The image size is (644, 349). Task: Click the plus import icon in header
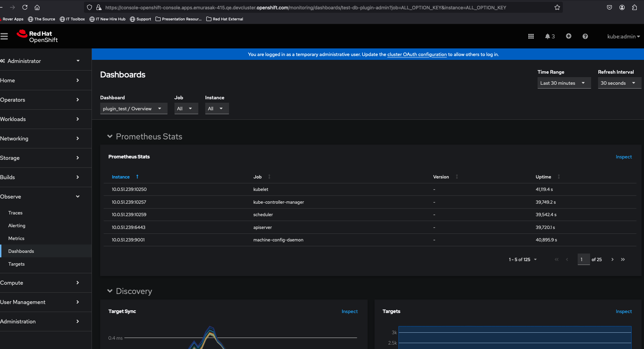(x=568, y=36)
